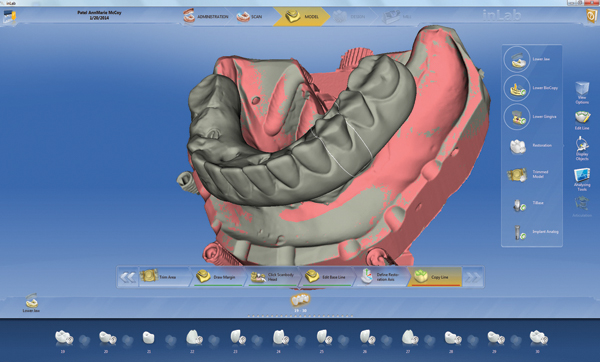Expand the display objects panel arrow
The width and height of the screenshot is (600, 362).
(x=562, y=145)
